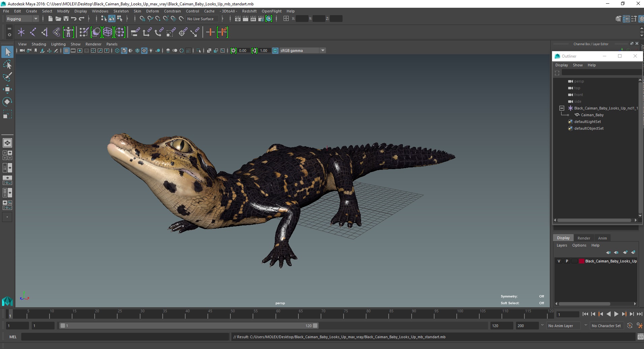Open the layer editor Options menu
Image resolution: width=644 pixels, height=349 pixels.
coord(579,245)
